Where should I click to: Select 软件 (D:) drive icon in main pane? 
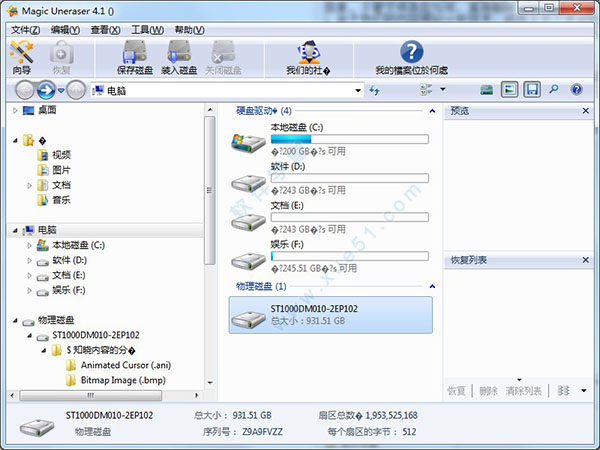click(x=248, y=183)
